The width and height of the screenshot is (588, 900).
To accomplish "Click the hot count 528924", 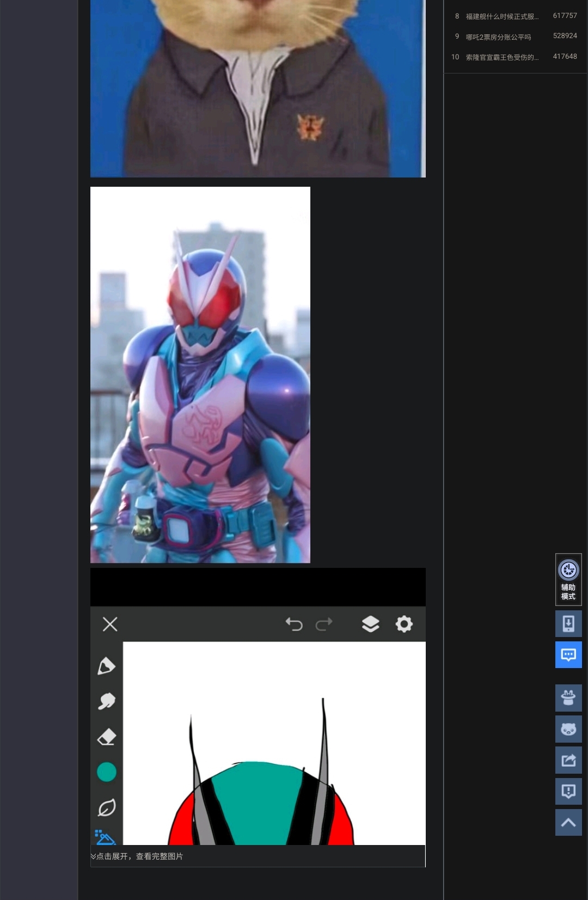I will point(565,36).
